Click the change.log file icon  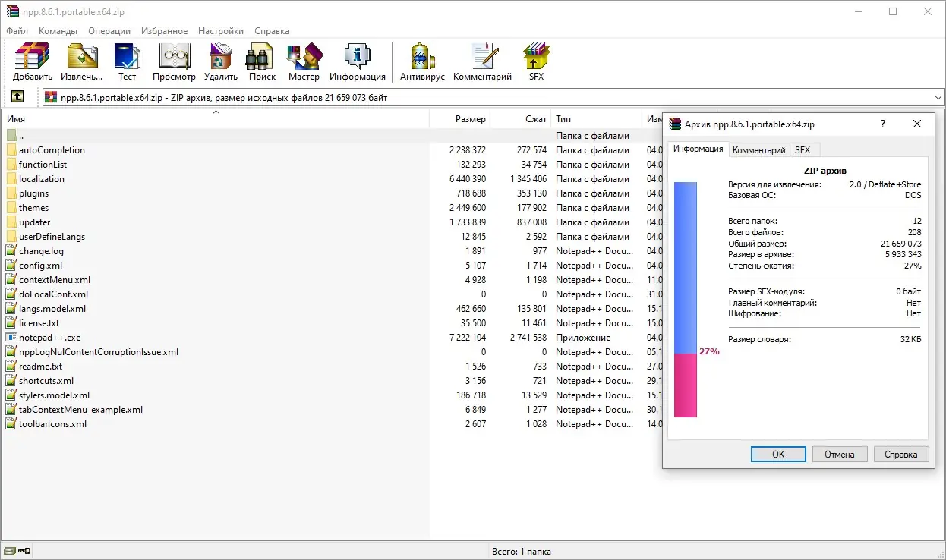[x=11, y=251]
